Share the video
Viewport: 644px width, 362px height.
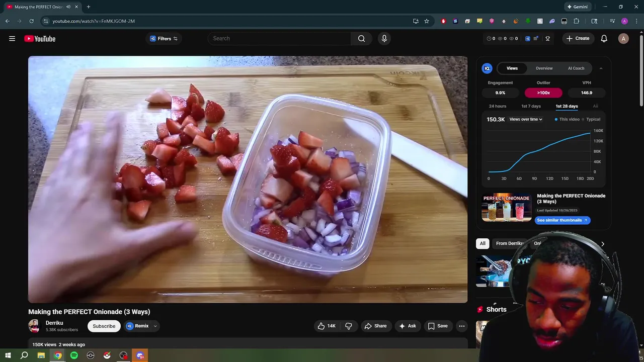click(375, 326)
